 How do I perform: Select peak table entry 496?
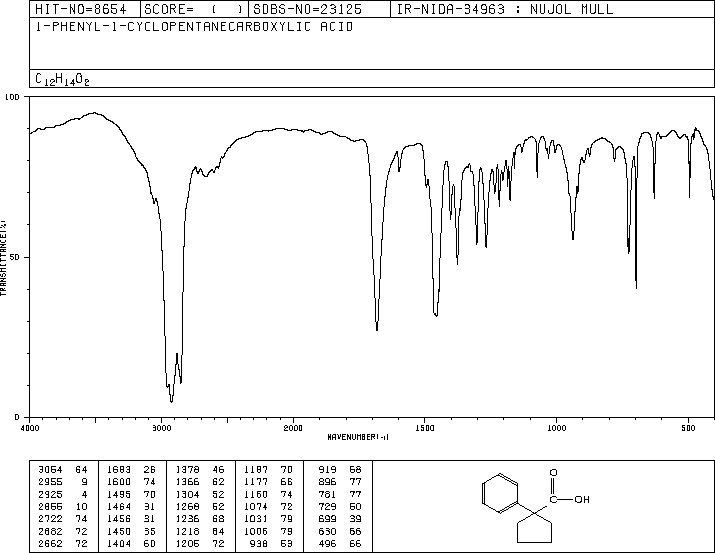click(340, 544)
